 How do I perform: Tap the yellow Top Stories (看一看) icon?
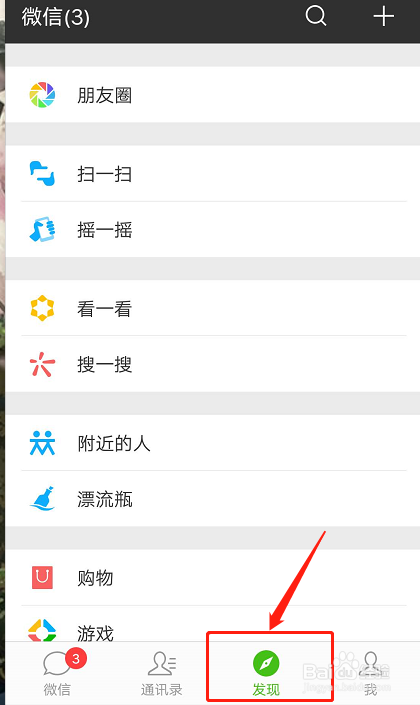click(x=42, y=308)
